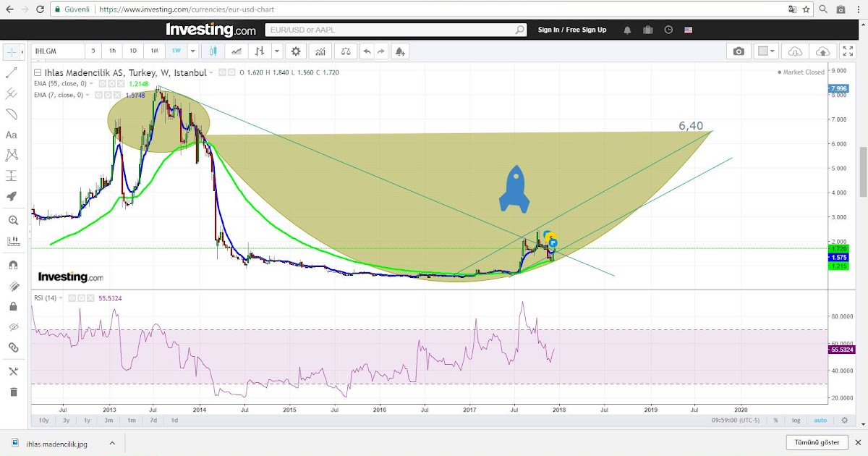
Task: Select the bars chart type button
Action: click(260, 51)
